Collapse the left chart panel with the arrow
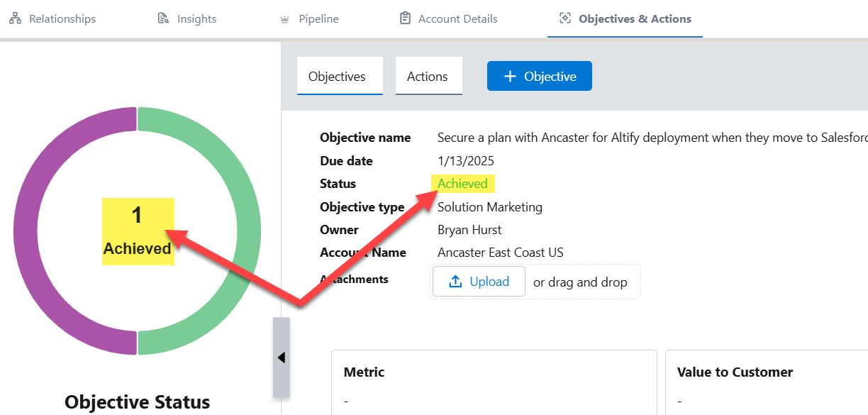This screenshot has height=415, width=868. click(282, 358)
